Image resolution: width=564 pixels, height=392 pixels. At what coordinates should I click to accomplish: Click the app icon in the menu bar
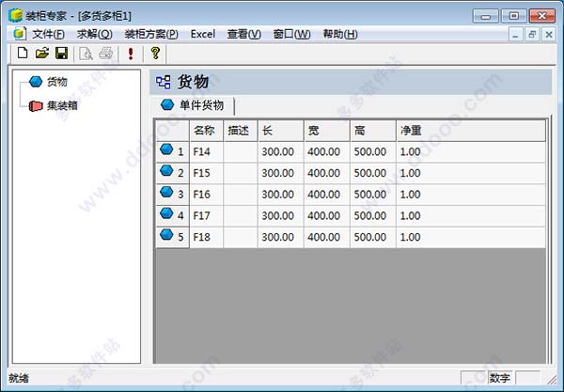coord(20,34)
